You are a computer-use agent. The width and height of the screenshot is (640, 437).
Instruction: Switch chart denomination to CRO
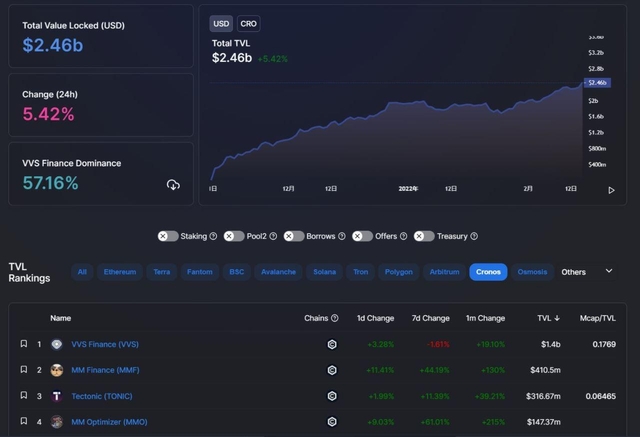point(248,23)
